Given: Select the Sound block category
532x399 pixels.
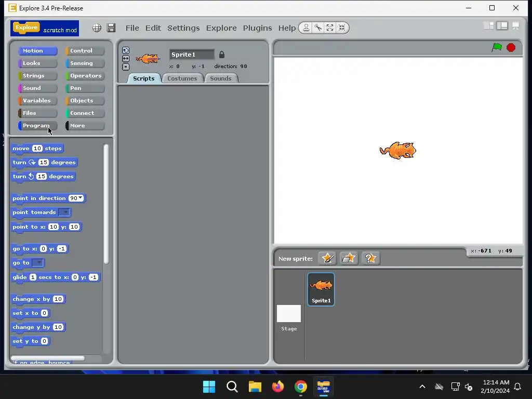Looking at the screenshot, I should point(37,88).
